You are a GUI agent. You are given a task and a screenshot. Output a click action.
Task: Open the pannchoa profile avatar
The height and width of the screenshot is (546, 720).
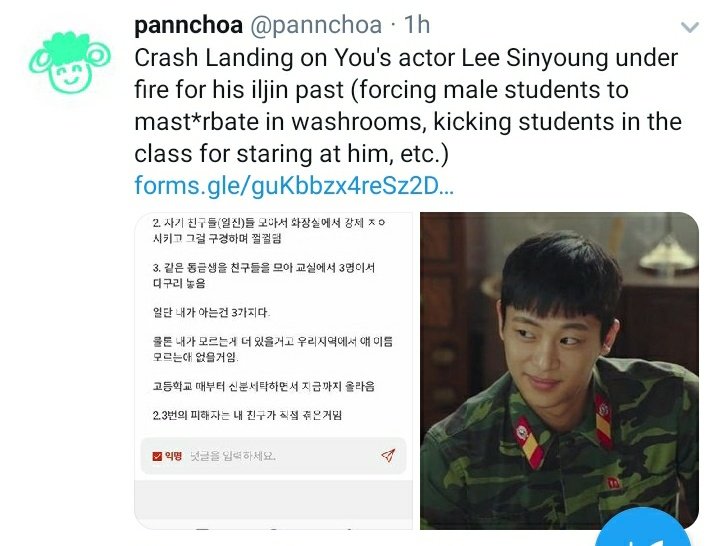point(69,62)
